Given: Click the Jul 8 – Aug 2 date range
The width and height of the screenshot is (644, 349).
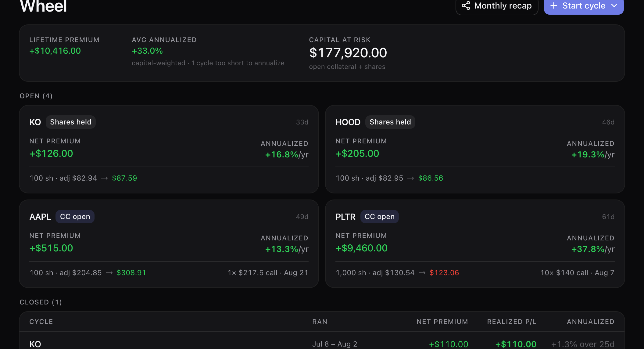Looking at the screenshot, I should [x=335, y=344].
